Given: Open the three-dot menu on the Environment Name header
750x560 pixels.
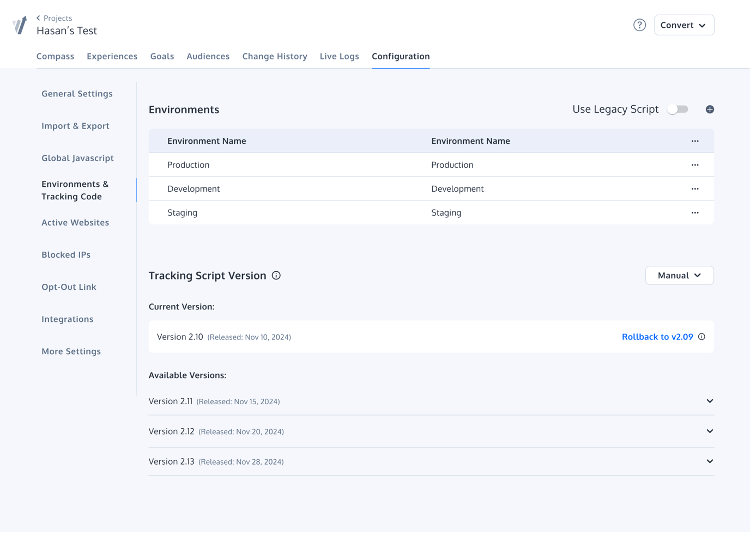Looking at the screenshot, I should 694,141.
